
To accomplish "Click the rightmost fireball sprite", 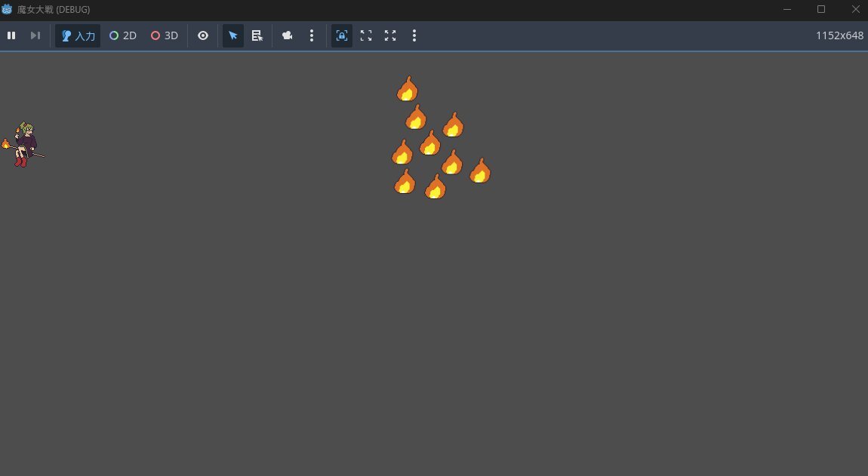I will tap(480, 170).
